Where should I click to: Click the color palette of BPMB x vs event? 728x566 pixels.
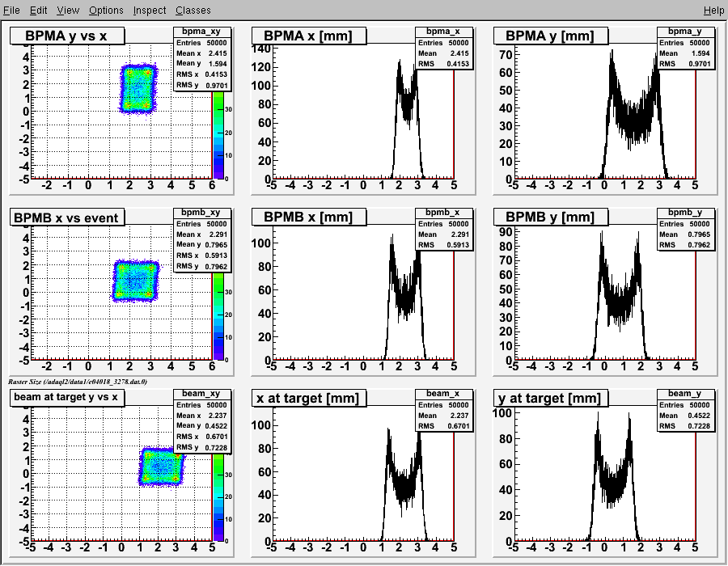218,316
